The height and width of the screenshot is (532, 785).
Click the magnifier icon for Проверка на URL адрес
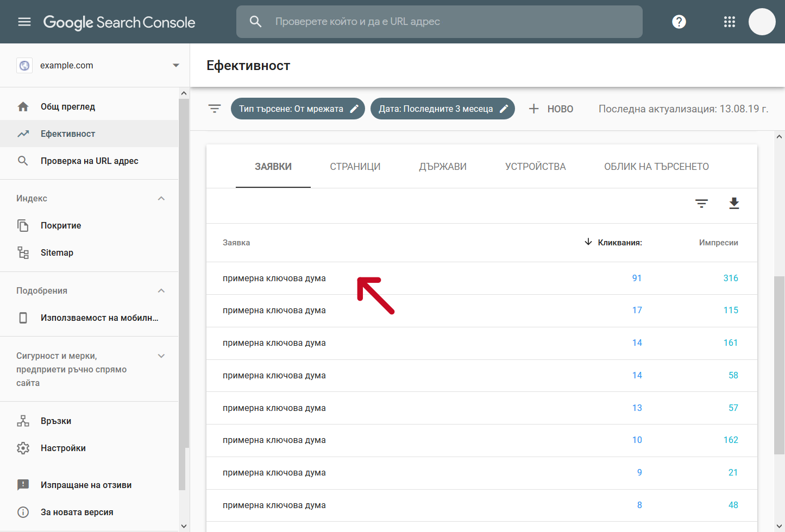click(x=23, y=161)
